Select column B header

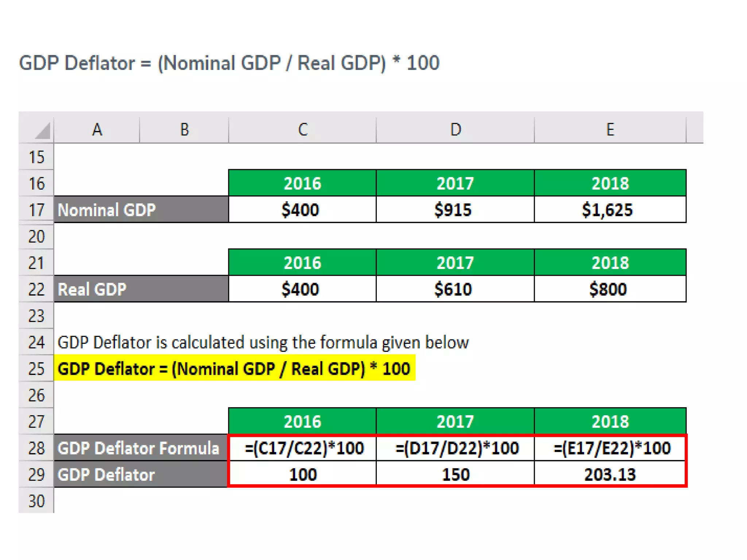tap(184, 129)
